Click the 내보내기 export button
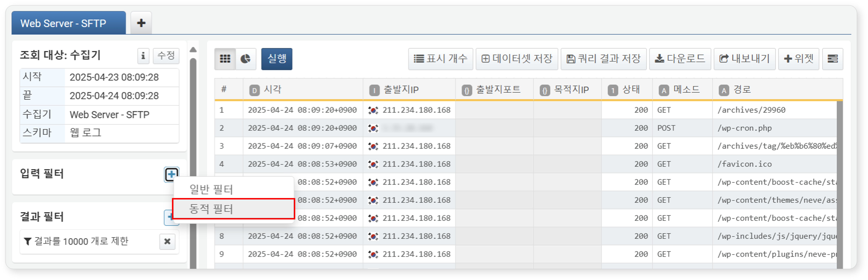 coord(744,59)
